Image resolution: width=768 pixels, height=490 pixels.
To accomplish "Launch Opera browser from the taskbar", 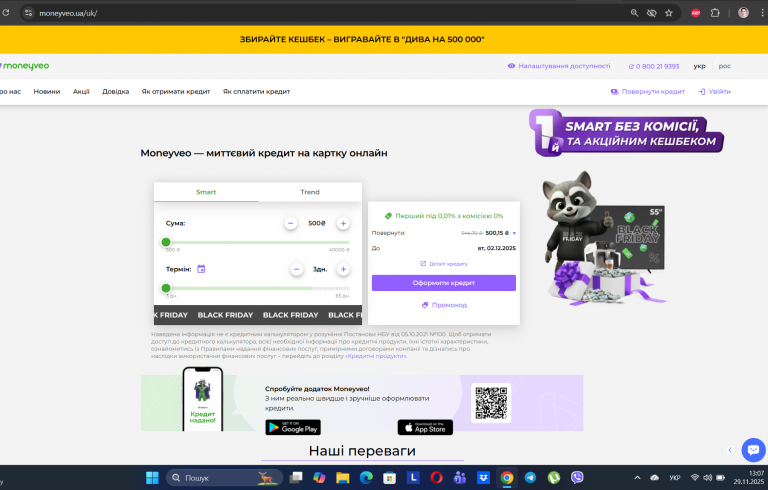I will pyautogui.click(x=436, y=477).
